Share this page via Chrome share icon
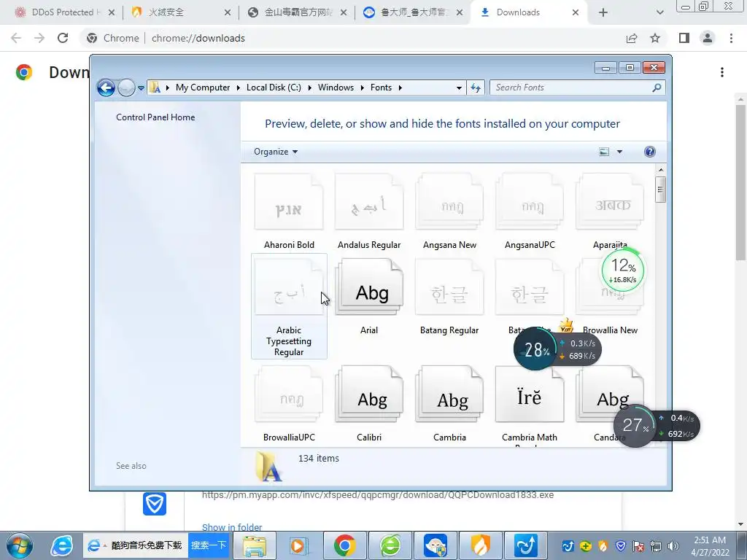Viewport: 747px width, 560px height. click(632, 38)
